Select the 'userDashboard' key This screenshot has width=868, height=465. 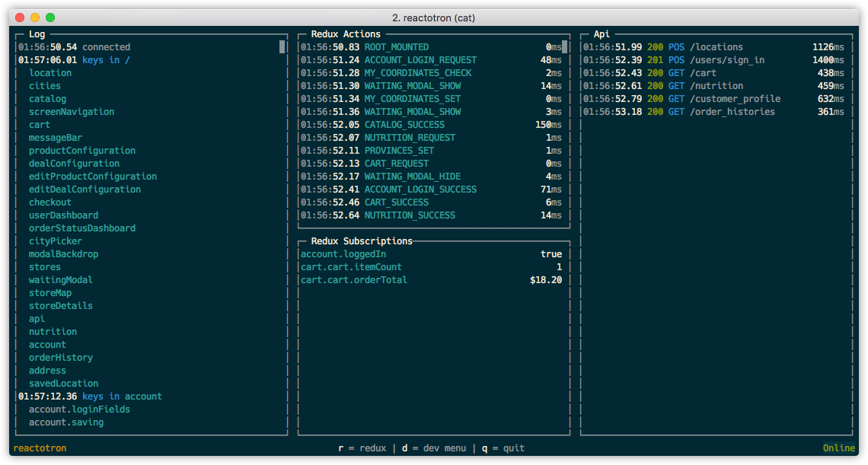64,215
